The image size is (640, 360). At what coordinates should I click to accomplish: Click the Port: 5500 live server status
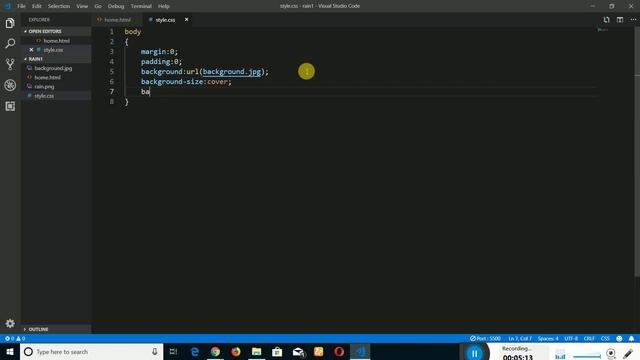tap(485, 338)
